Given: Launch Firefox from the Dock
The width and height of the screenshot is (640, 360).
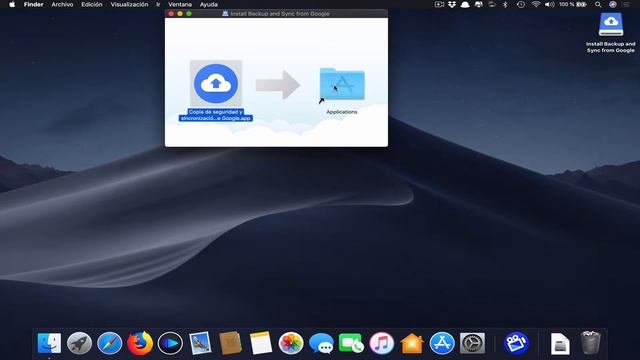Looking at the screenshot, I should pyautogui.click(x=140, y=343).
